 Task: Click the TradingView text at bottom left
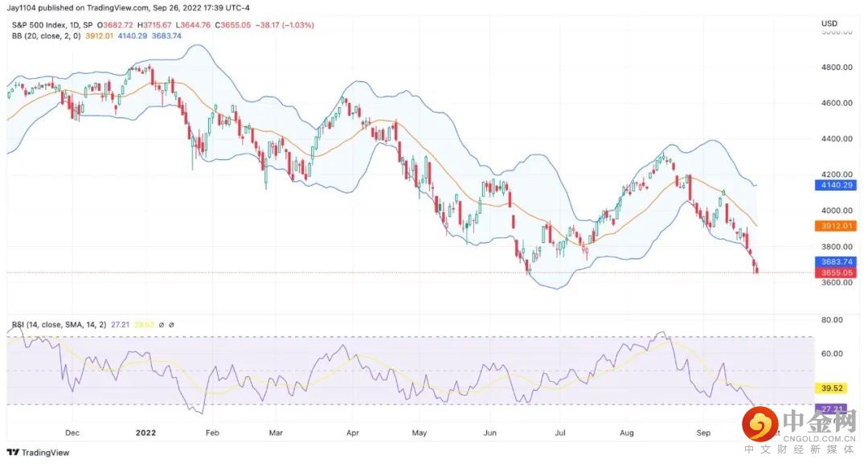pos(45,453)
